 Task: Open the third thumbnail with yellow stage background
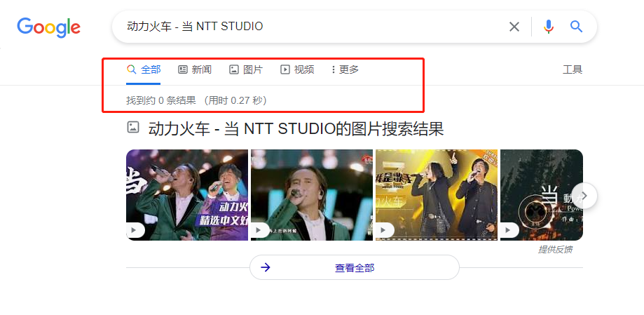(x=437, y=195)
